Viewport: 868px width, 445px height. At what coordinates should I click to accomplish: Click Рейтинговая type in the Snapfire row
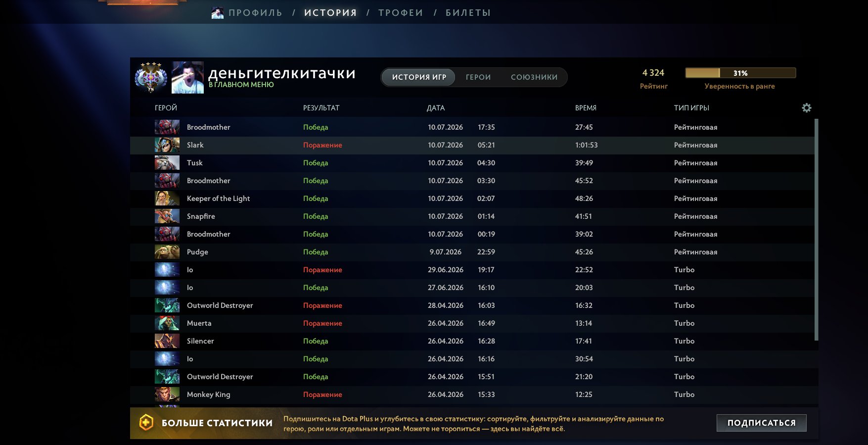pyautogui.click(x=695, y=216)
